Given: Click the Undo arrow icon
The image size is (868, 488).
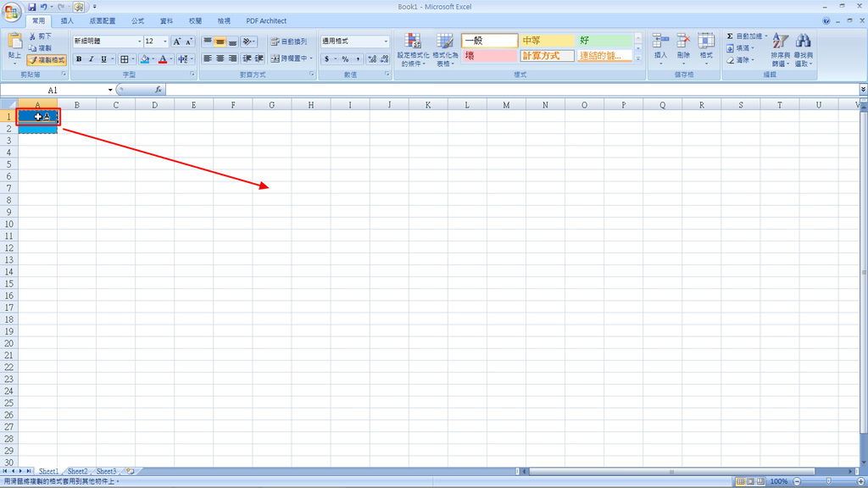Looking at the screenshot, I should point(44,7).
